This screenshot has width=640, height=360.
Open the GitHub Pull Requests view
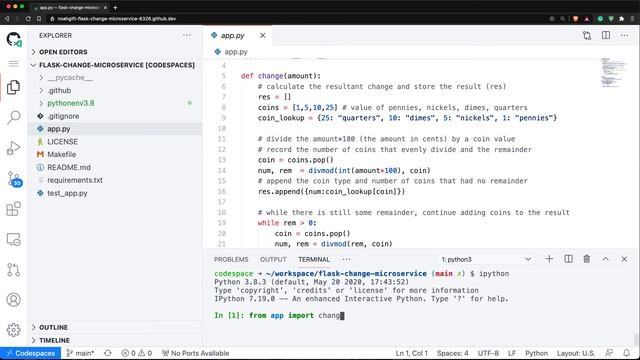click(x=13, y=269)
